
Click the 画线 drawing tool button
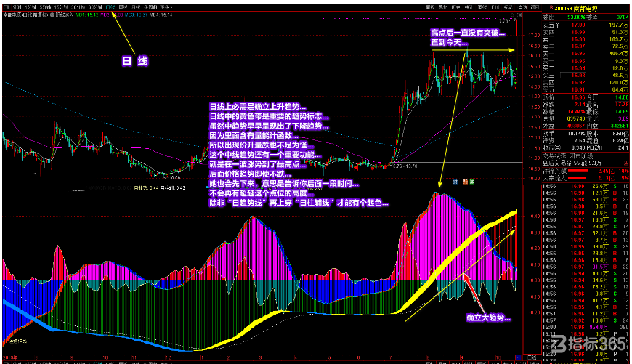(x=482, y=7)
